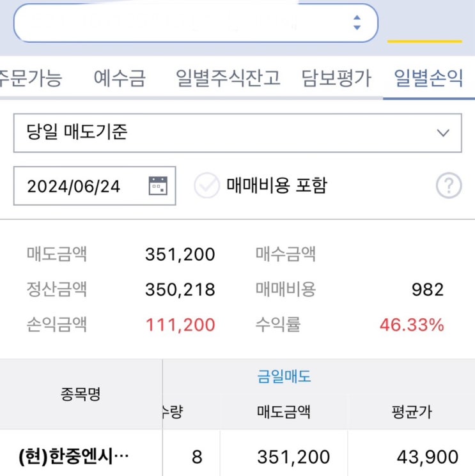Click the 수익률 value 46.33%
The height and width of the screenshot is (476, 475).
[411, 325]
